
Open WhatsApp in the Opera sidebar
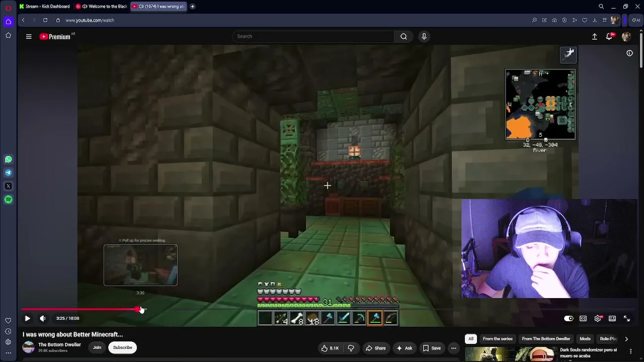click(8, 159)
